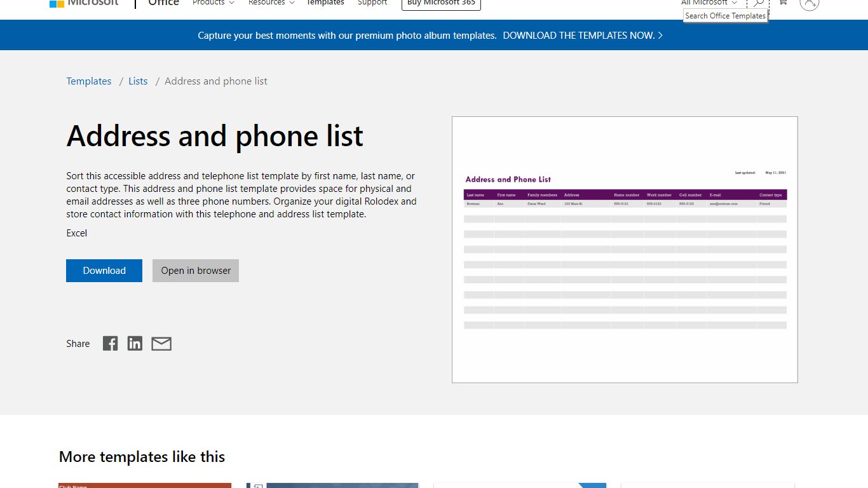Open the shopping cart icon

(783, 3)
